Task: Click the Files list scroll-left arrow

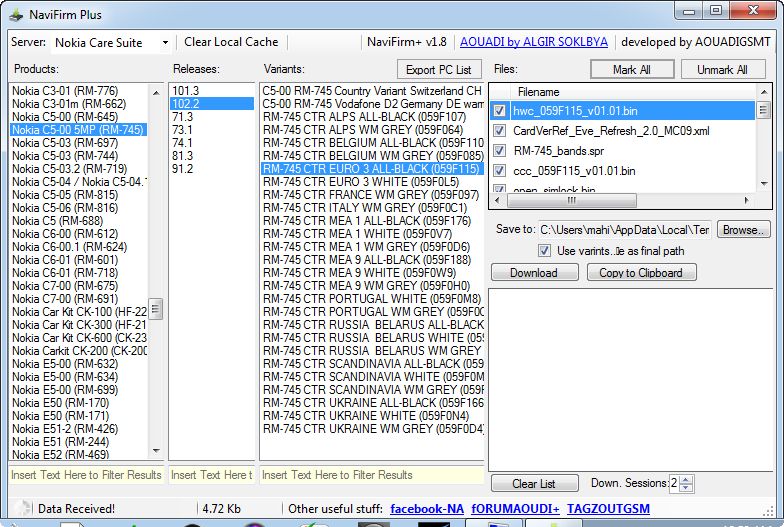Action: (x=496, y=200)
